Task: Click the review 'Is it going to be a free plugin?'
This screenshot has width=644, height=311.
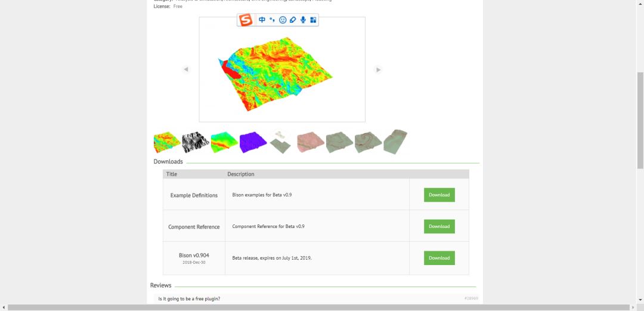Action: [190, 298]
